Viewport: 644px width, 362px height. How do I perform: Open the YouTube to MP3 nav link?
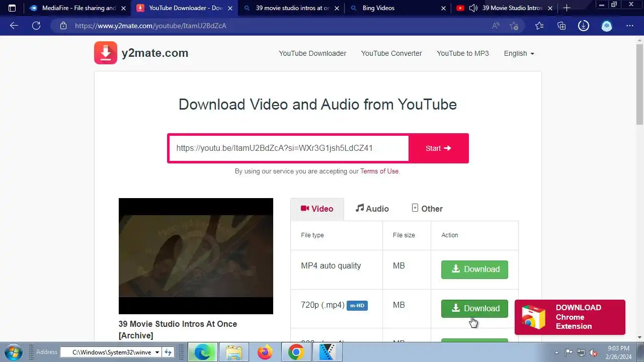pos(463,53)
